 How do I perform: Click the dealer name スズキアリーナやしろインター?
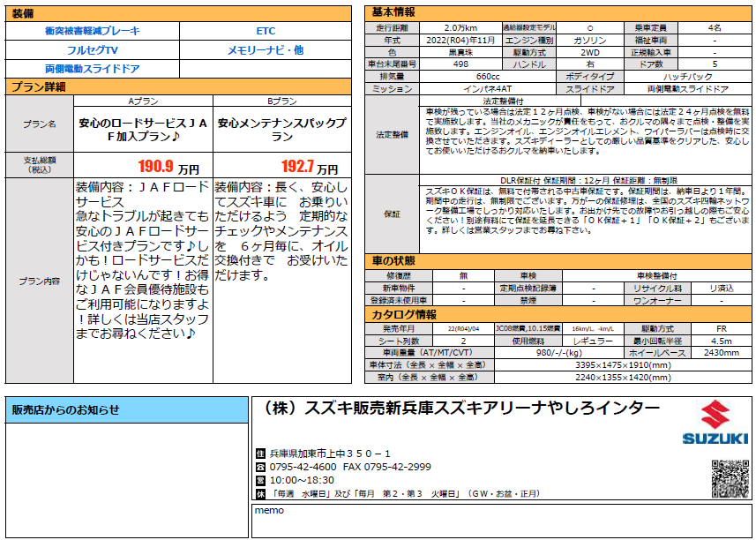460,407
